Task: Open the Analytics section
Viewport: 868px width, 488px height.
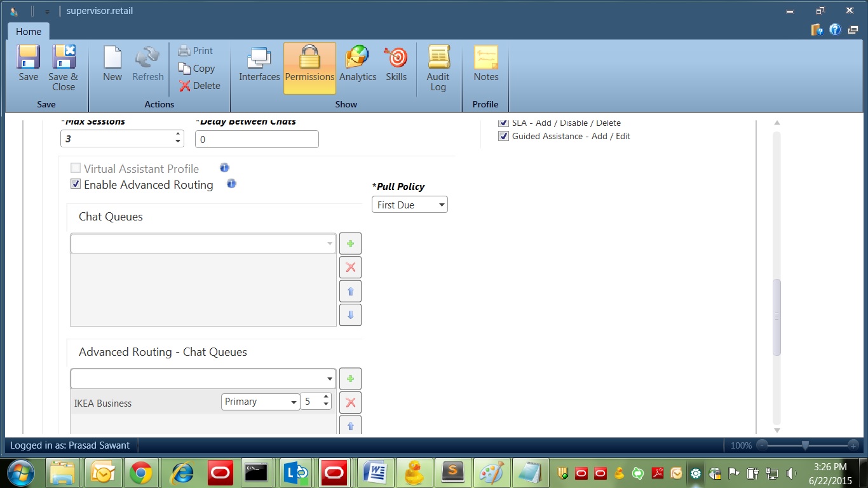Action: pyautogui.click(x=358, y=64)
